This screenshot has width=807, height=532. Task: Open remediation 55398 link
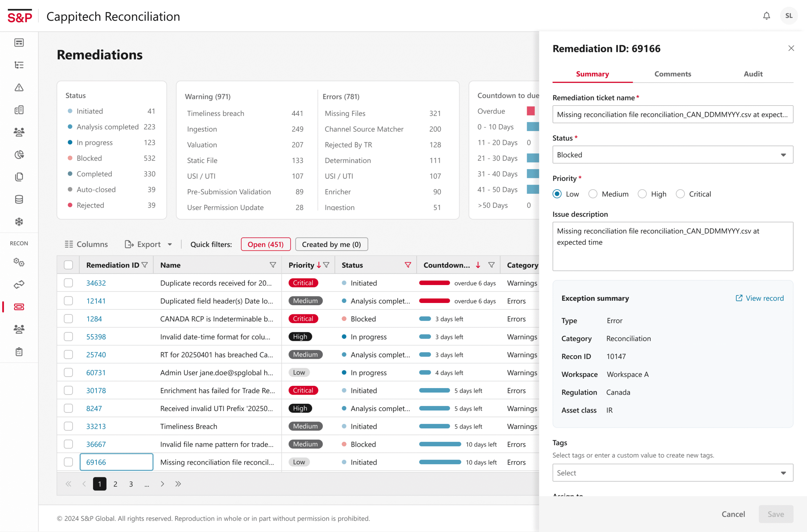(96, 337)
